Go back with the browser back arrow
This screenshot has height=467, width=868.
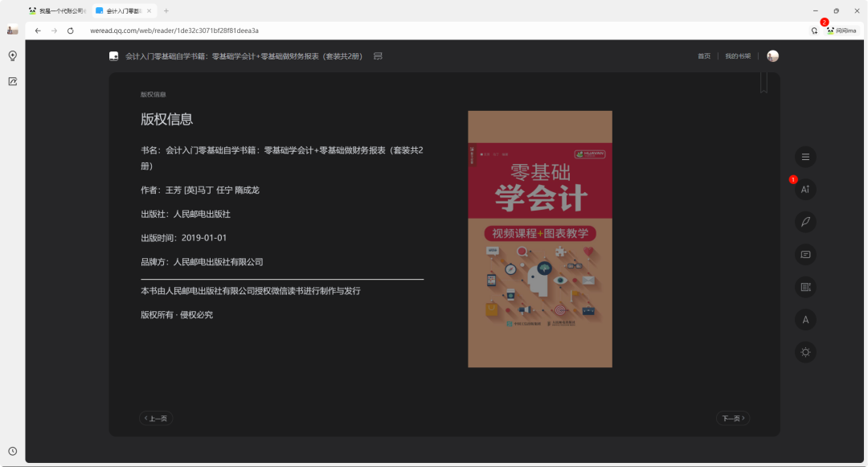click(38, 31)
